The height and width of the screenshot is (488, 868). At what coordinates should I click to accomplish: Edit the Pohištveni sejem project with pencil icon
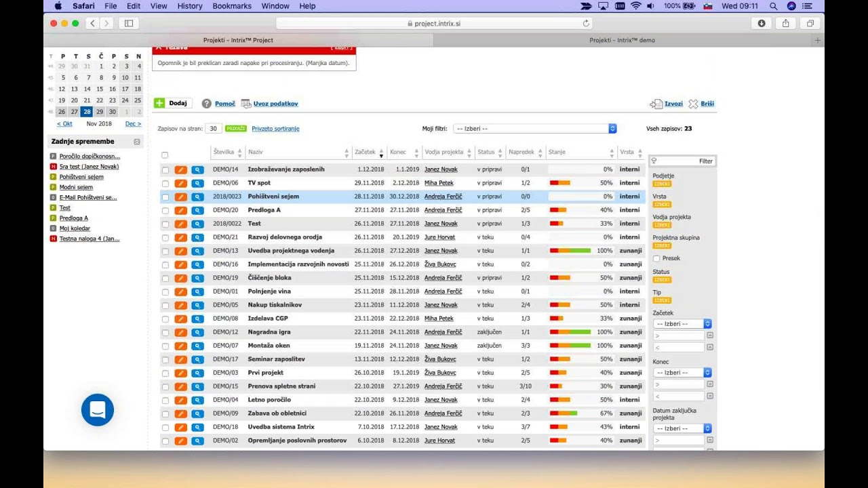pos(180,197)
